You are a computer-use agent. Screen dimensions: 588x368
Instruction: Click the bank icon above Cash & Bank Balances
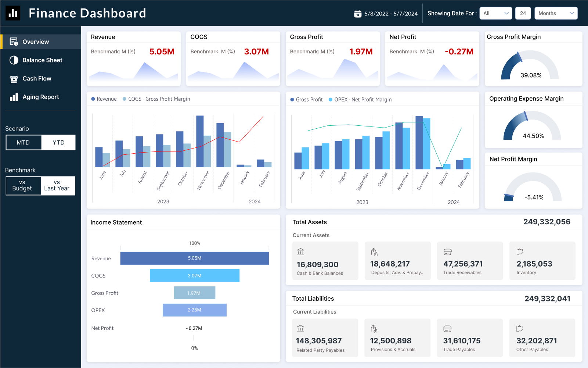pos(300,252)
